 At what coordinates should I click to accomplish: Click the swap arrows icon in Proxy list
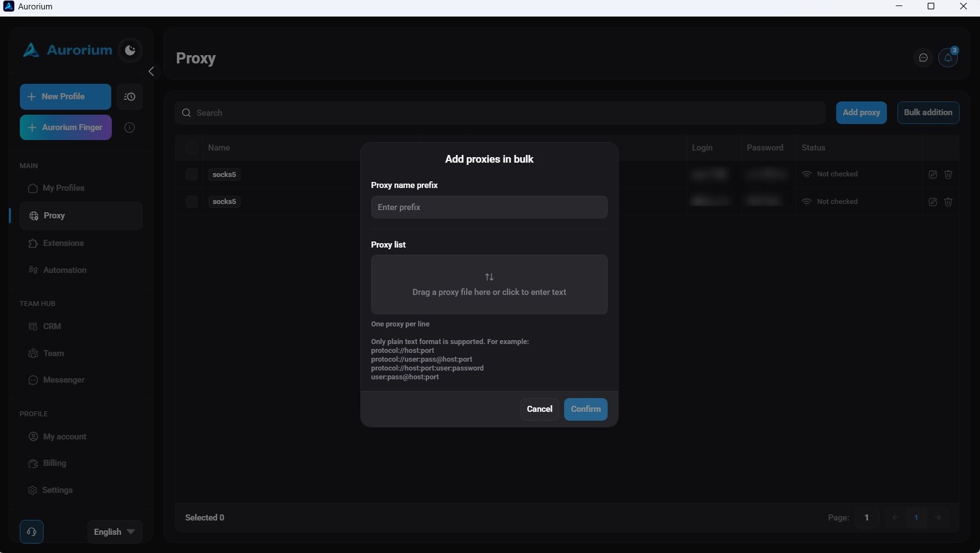click(x=489, y=277)
